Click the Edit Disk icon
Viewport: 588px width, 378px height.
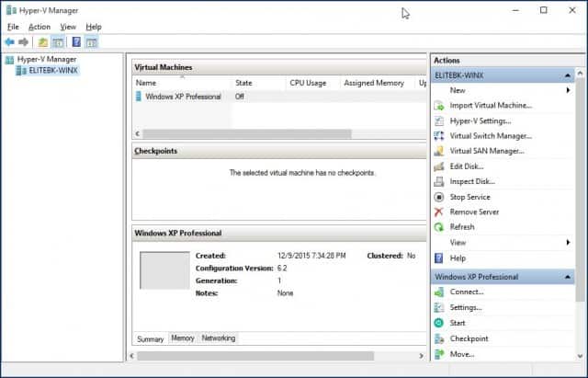439,166
